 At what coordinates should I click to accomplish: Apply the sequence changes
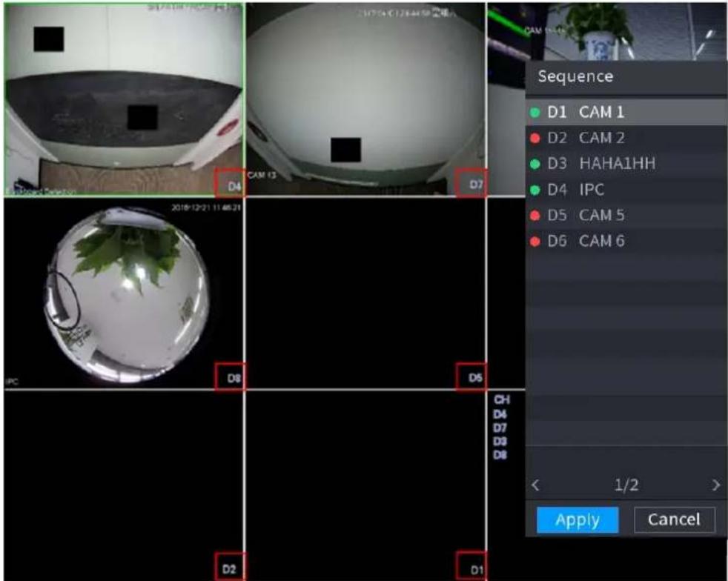(578, 519)
